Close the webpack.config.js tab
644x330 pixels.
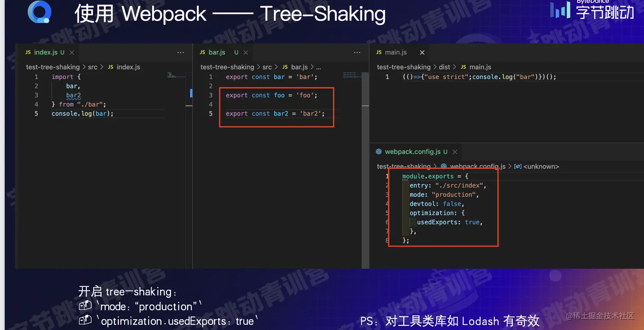[455, 152]
